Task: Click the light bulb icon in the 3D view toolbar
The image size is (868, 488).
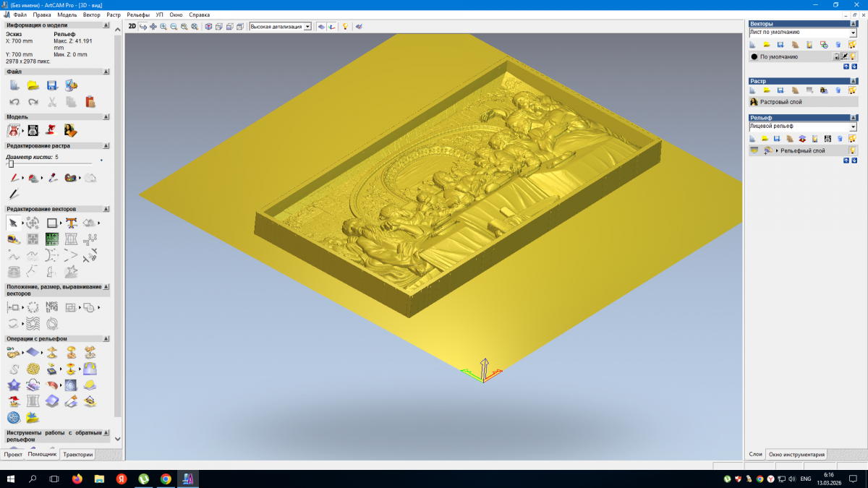Action: point(345,27)
